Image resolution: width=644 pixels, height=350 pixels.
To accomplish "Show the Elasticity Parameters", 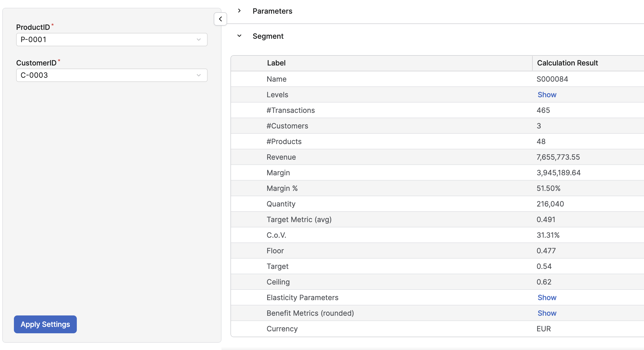I will tap(547, 297).
